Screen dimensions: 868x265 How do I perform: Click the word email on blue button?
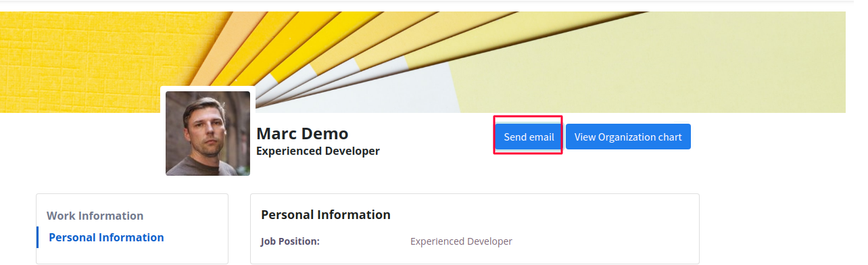541,137
